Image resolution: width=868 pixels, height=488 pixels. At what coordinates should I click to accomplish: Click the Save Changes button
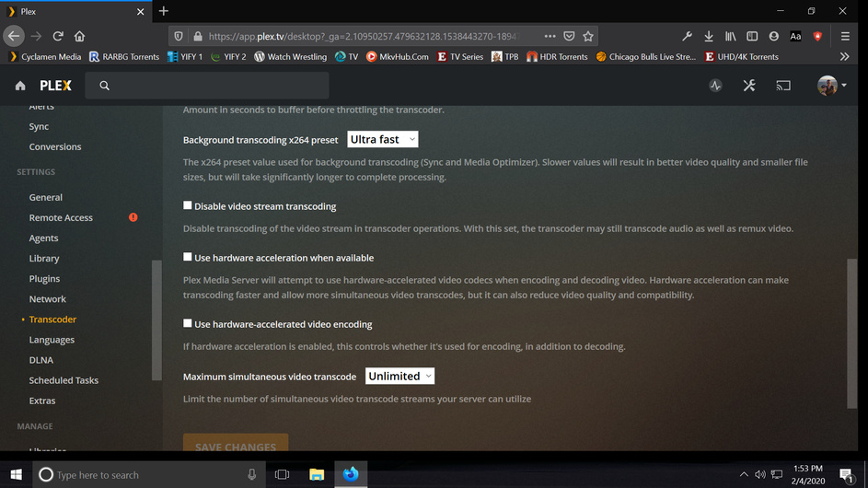coord(236,443)
